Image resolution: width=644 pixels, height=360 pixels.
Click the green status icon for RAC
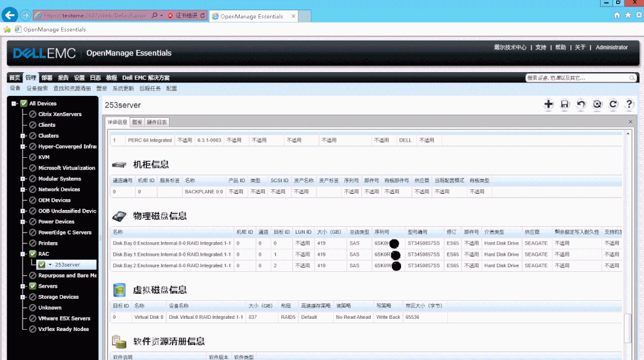click(x=33, y=254)
